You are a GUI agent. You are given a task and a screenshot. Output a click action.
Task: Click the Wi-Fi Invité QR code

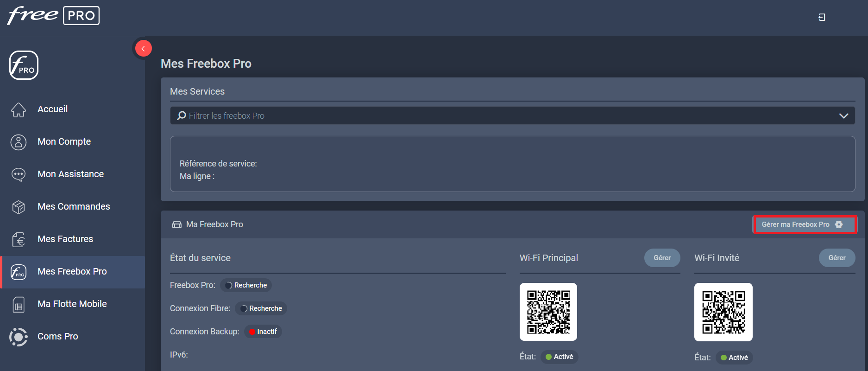coord(723,312)
